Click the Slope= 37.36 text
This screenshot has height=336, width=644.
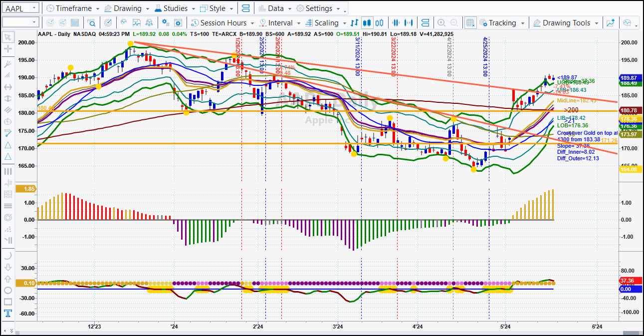pyautogui.click(x=573, y=145)
